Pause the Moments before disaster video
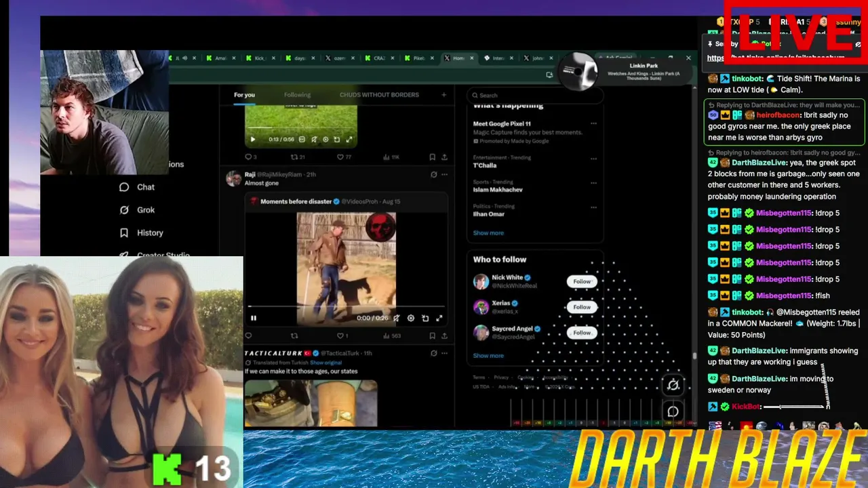Screen dimensions: 868x488 254,318
